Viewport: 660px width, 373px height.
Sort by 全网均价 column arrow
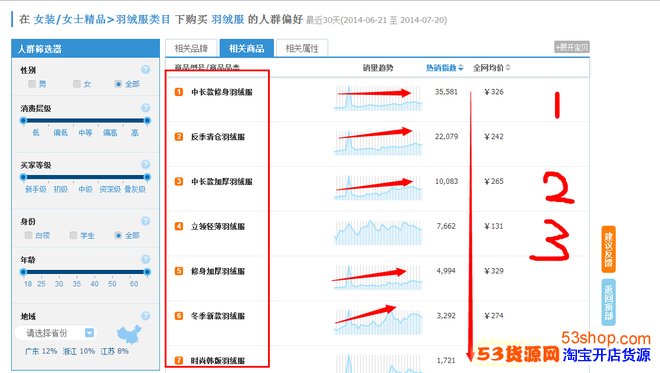click(x=508, y=67)
